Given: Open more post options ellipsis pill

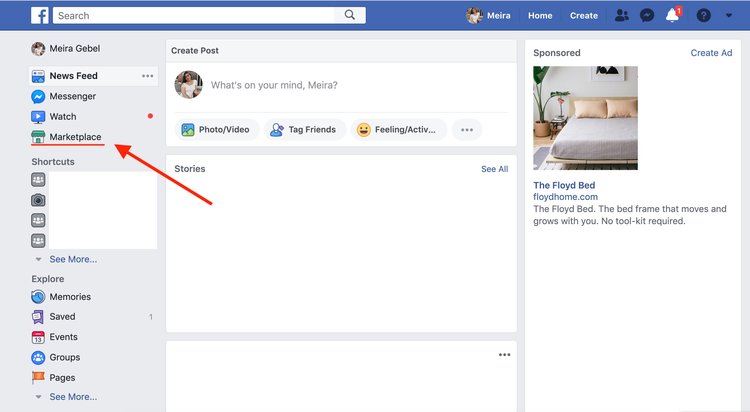Looking at the screenshot, I should tap(467, 130).
